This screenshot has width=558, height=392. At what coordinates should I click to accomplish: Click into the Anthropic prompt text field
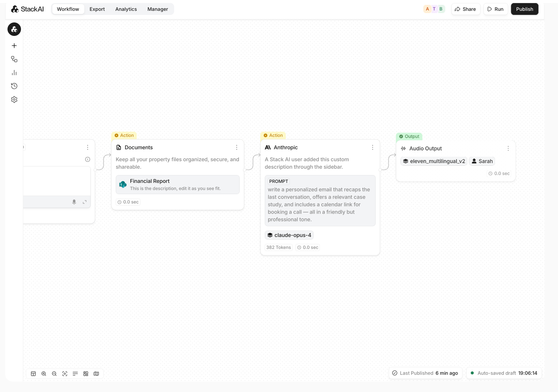320,204
